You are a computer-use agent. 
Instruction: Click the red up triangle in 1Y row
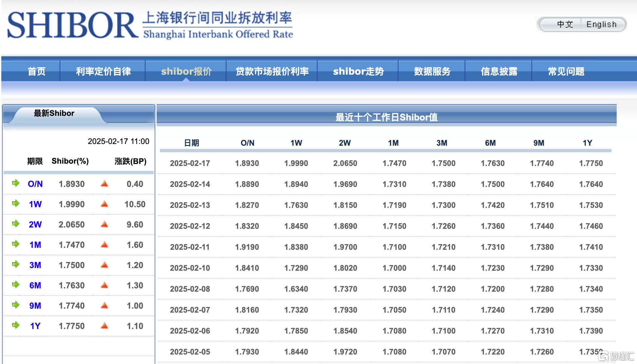(x=105, y=326)
